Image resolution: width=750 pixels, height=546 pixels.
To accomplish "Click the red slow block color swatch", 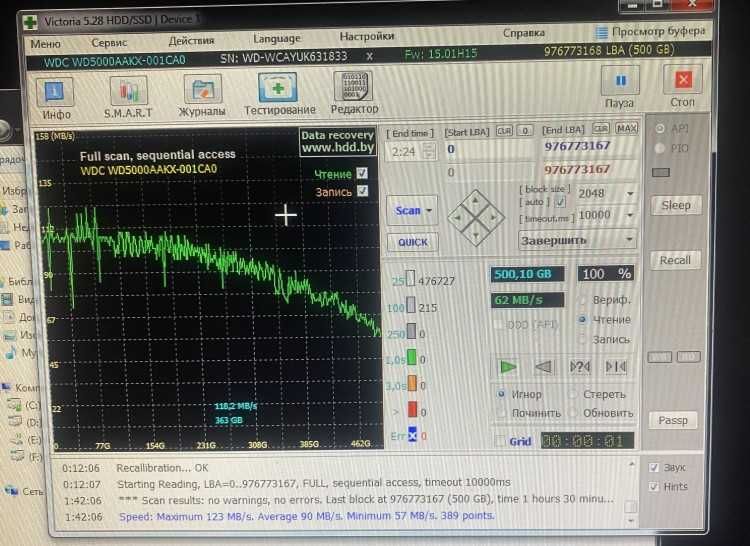I will point(412,410).
